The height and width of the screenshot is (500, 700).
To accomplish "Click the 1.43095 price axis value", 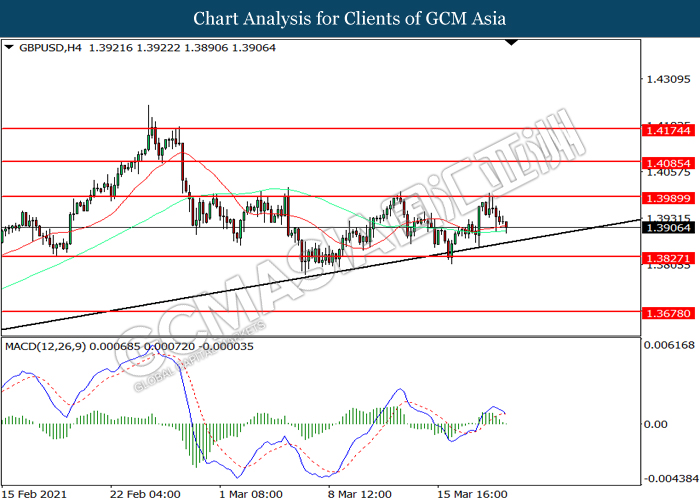I will coord(668,79).
